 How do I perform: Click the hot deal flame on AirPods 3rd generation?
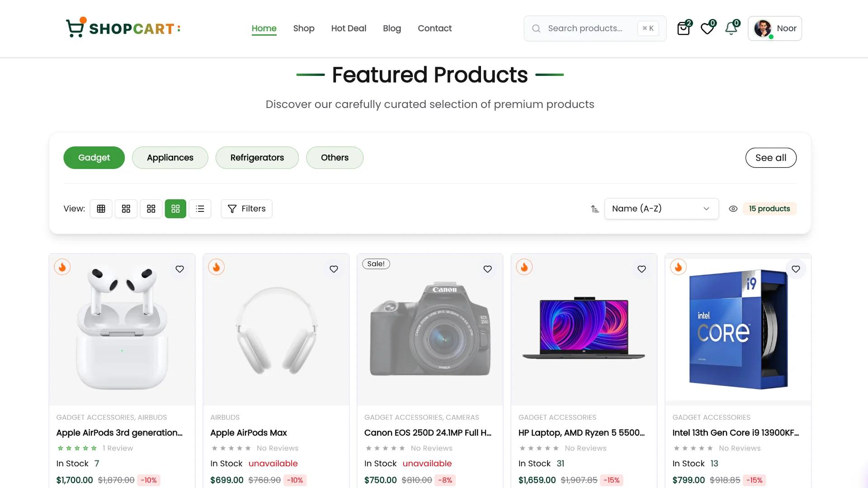pyautogui.click(x=62, y=267)
